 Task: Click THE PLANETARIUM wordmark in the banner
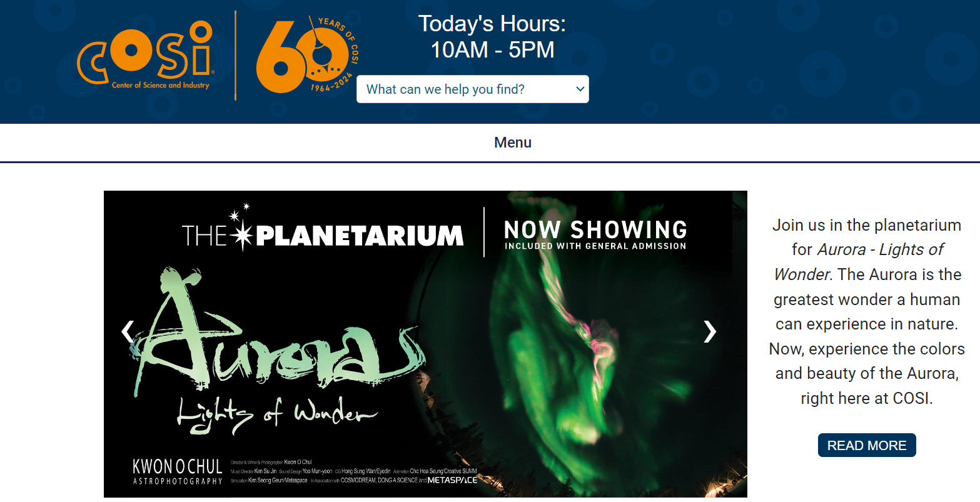323,234
